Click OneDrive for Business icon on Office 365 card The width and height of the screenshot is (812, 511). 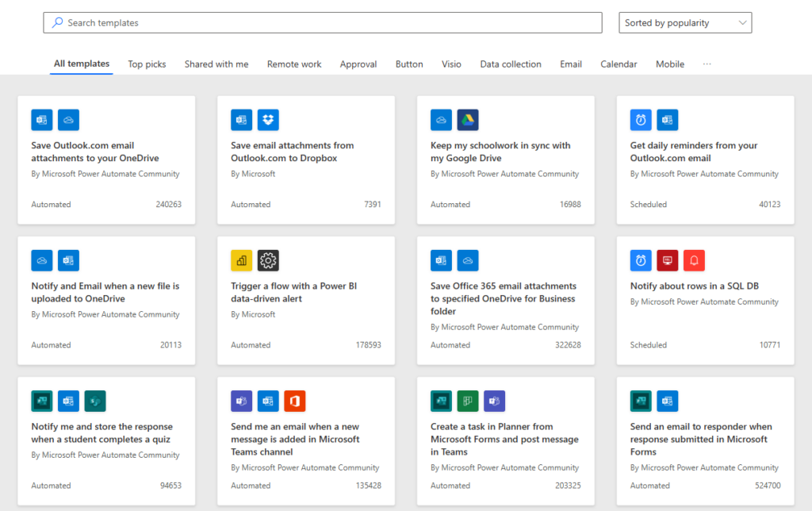468,260
